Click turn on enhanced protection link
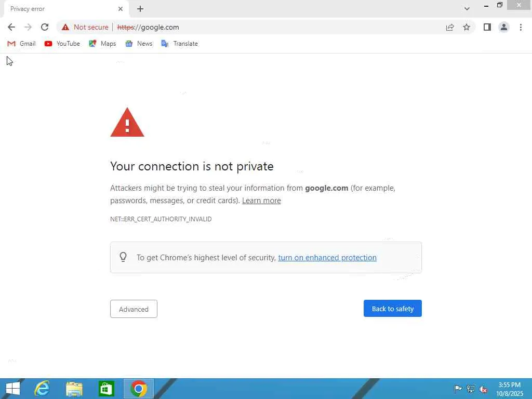The image size is (532, 399). (x=327, y=258)
